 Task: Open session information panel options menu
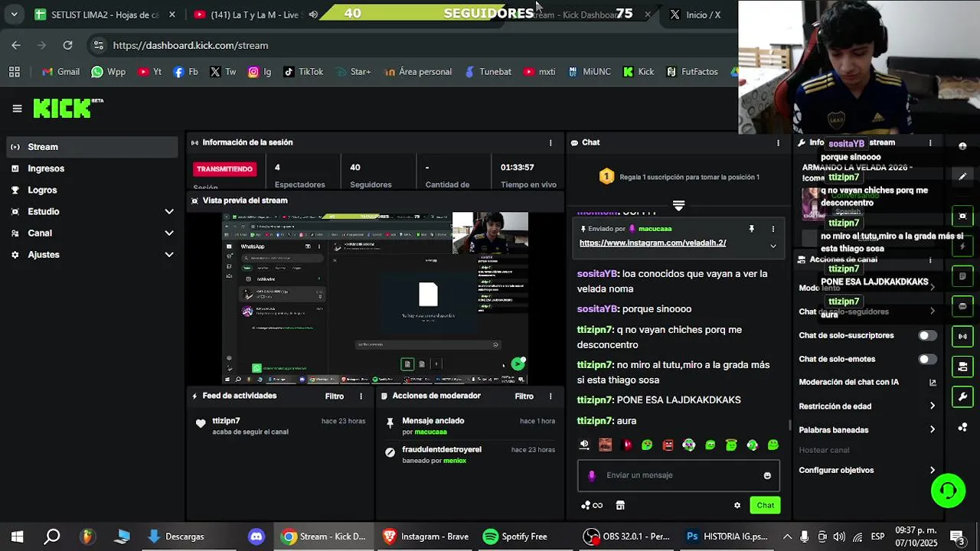550,143
